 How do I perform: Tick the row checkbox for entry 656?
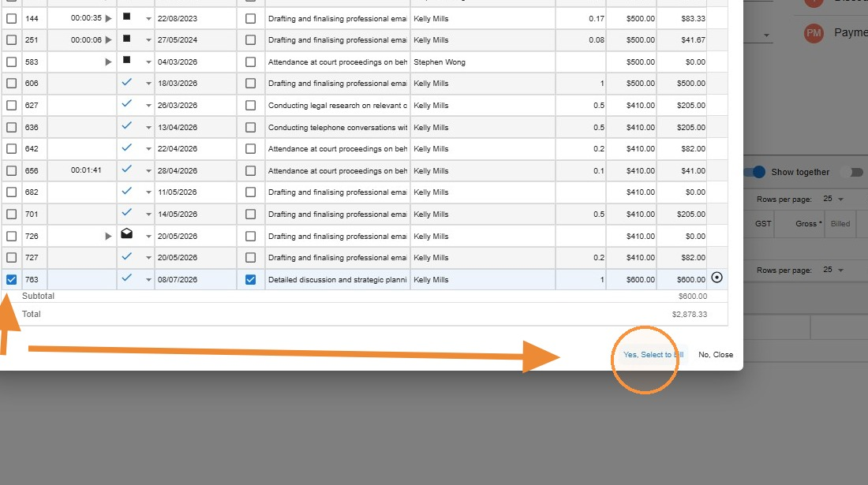(11, 171)
